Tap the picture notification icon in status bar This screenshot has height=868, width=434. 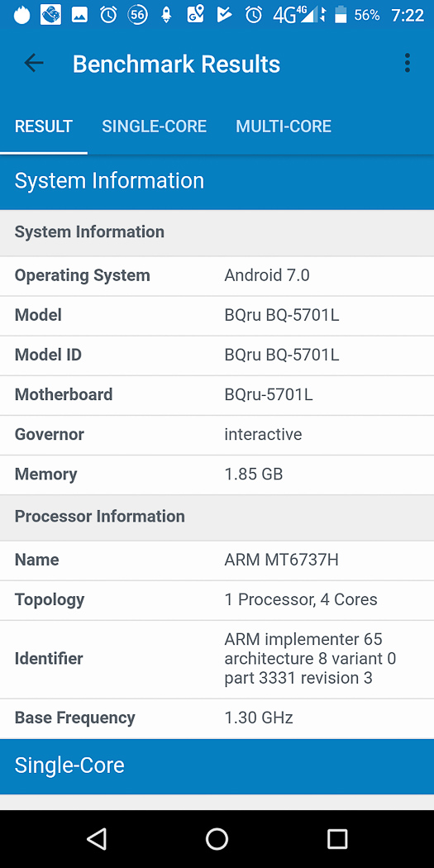pos(79,15)
